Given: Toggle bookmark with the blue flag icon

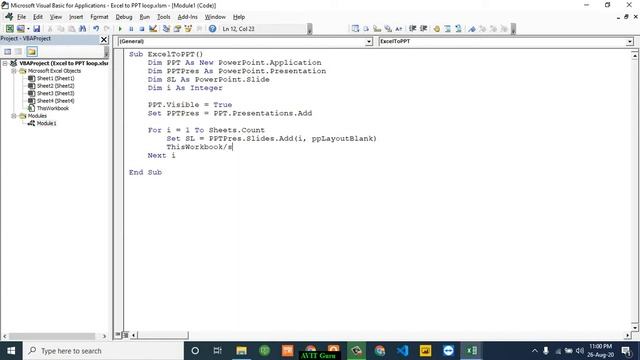Looking at the screenshot, I should click(472, 29).
